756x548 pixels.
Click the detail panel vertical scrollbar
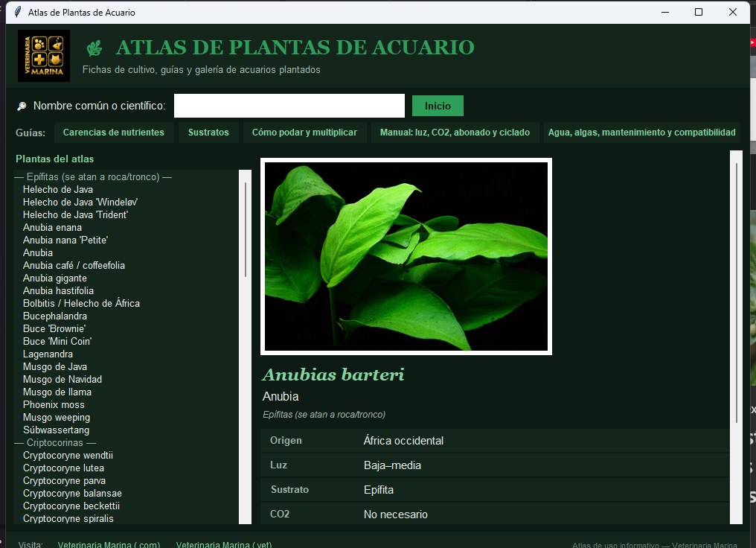point(736,337)
